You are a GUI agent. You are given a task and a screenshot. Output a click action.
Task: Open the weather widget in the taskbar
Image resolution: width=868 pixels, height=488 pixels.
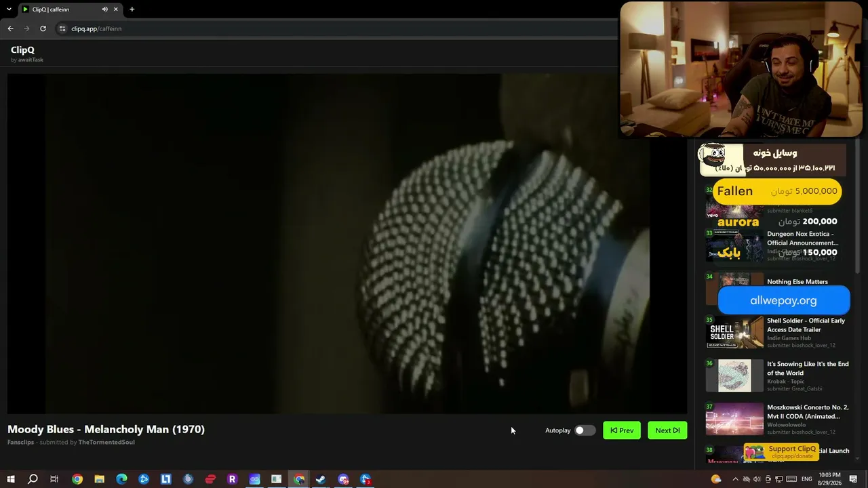716,479
